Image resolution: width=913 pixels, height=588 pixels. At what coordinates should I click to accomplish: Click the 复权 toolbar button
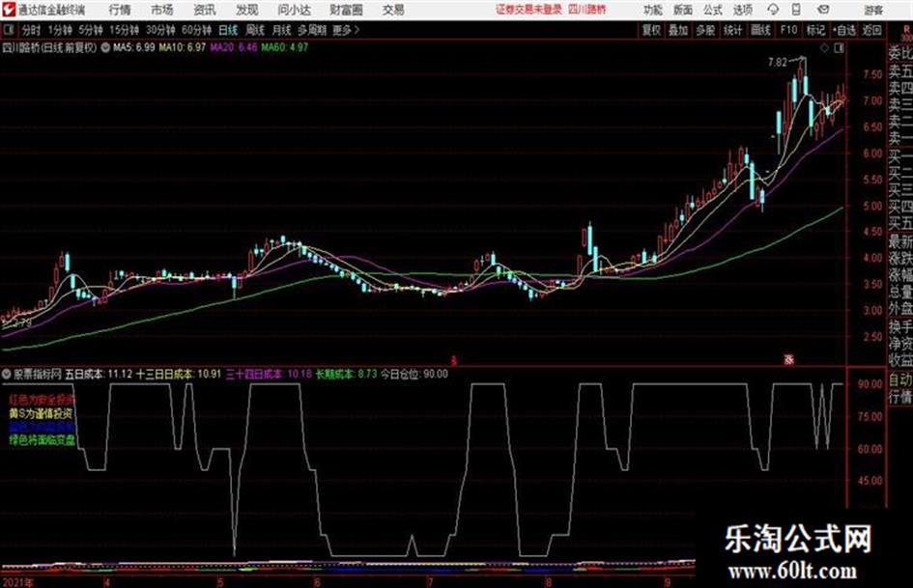click(651, 30)
